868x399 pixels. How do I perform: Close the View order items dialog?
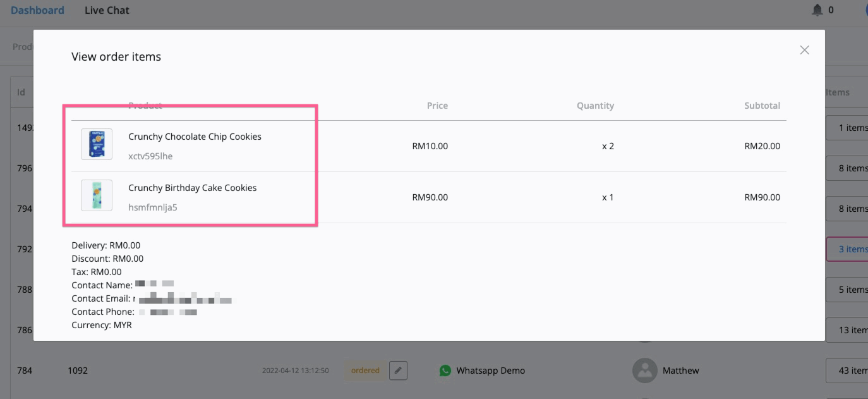(x=804, y=50)
